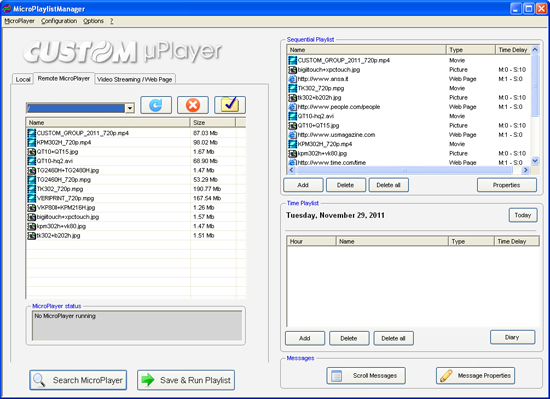Image resolution: width=550 pixels, height=399 pixels.
Task: Click movie icon beside VERIPRINT_720p.mpg
Action: 32,198
